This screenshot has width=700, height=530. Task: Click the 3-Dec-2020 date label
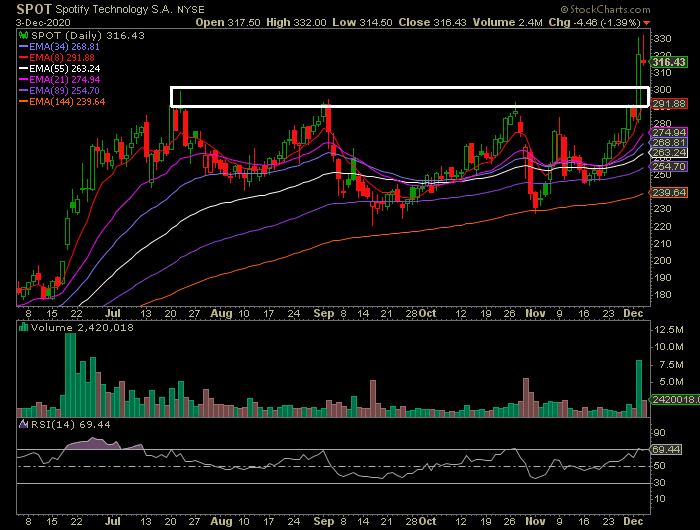click(43, 22)
